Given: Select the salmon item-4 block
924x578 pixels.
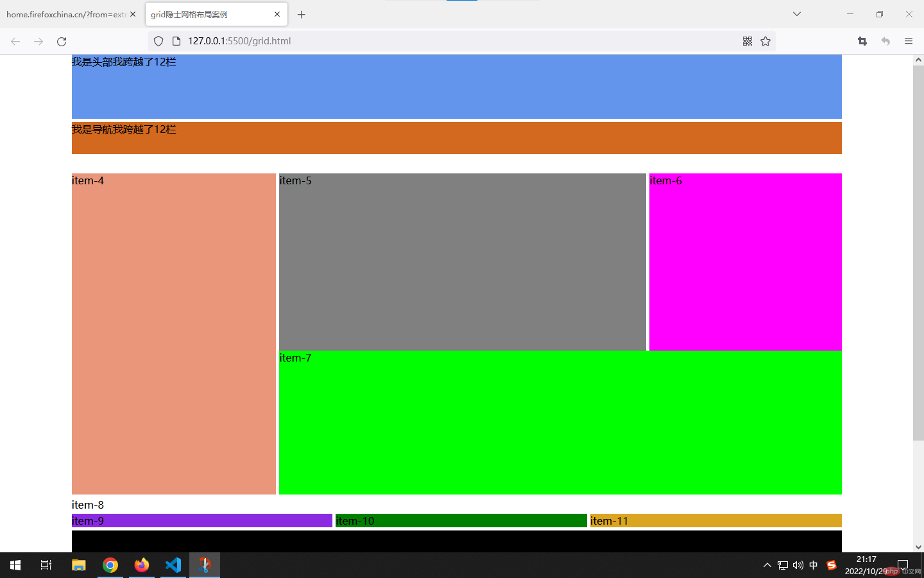Looking at the screenshot, I should click(x=174, y=334).
